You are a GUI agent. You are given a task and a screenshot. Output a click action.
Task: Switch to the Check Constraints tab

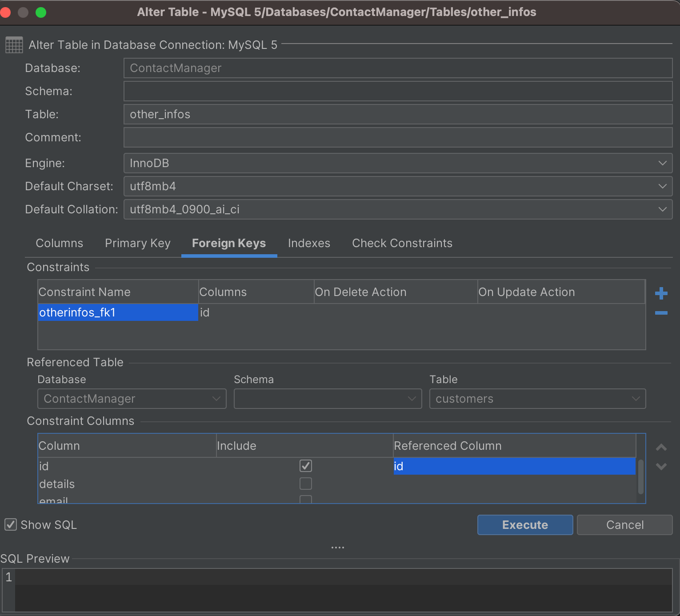click(x=402, y=243)
